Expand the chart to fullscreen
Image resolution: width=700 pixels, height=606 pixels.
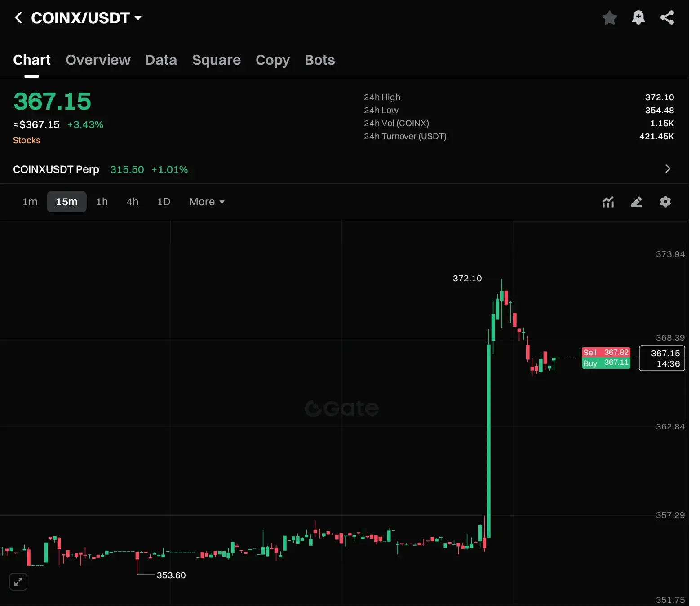18,582
